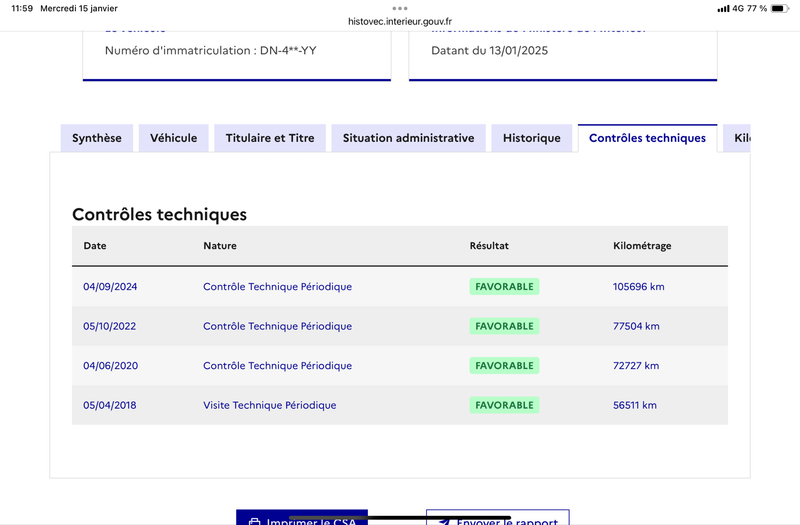Switch to the Véhicule tab
The height and width of the screenshot is (525, 800).
coord(173,138)
